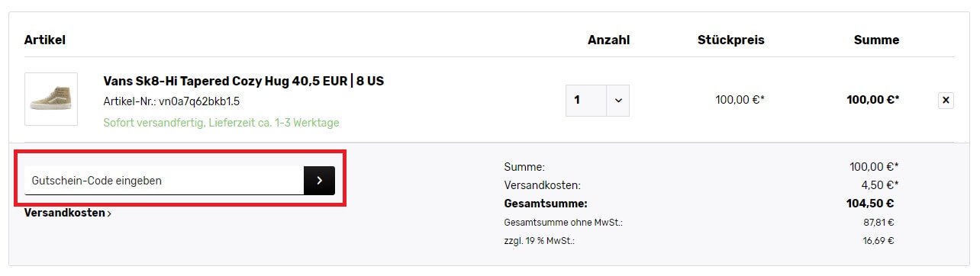Select the quantity value 1

(x=586, y=100)
